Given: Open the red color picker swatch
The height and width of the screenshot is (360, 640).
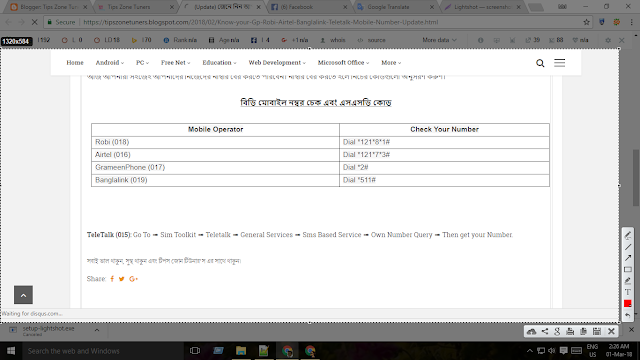Looking at the screenshot, I should pyautogui.click(x=628, y=303).
